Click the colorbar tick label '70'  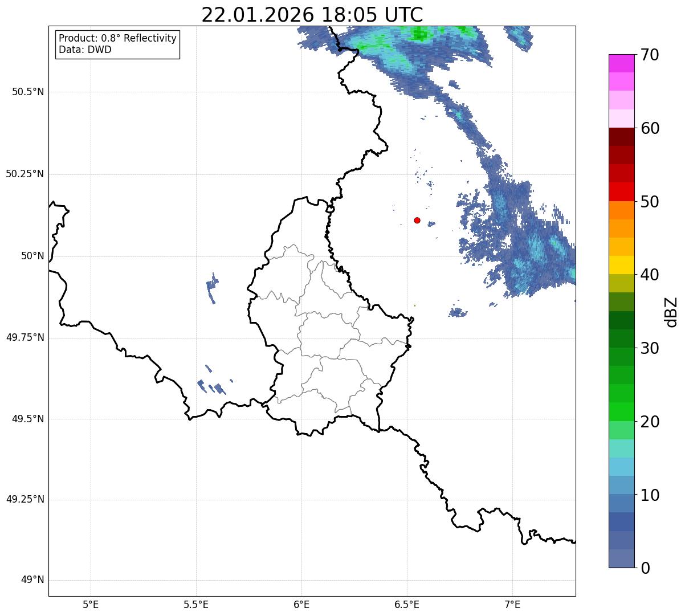(650, 55)
